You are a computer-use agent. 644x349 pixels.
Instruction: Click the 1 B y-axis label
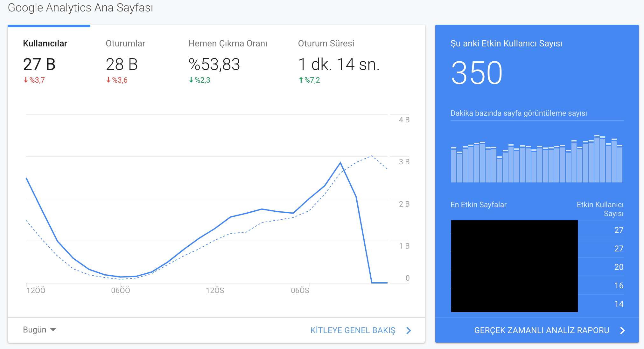coord(404,246)
